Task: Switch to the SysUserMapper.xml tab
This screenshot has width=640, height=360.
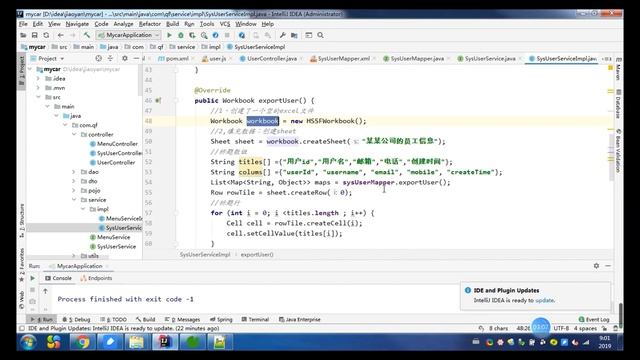Action: click(x=344, y=59)
